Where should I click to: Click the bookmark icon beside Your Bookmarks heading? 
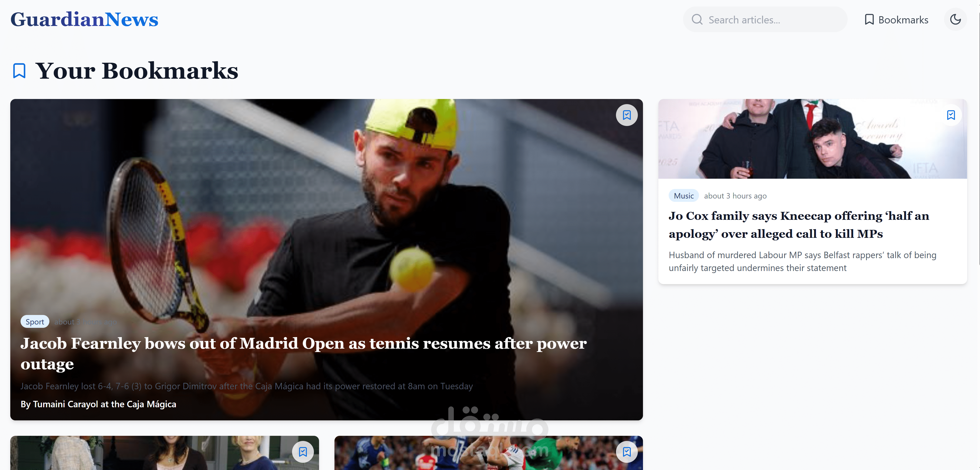pyautogui.click(x=19, y=71)
